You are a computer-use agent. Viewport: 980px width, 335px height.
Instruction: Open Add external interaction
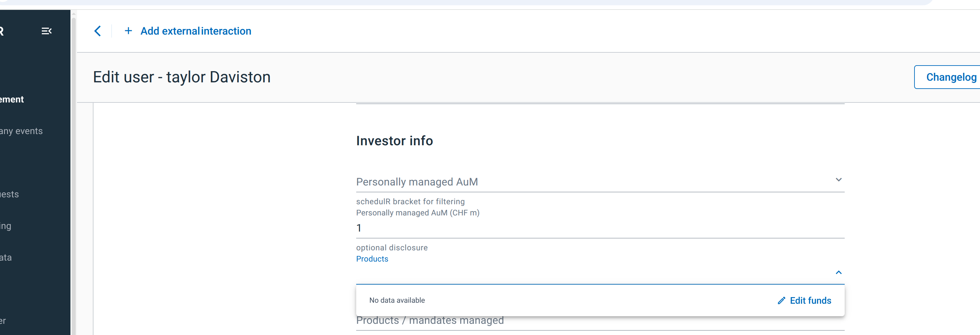196,31
